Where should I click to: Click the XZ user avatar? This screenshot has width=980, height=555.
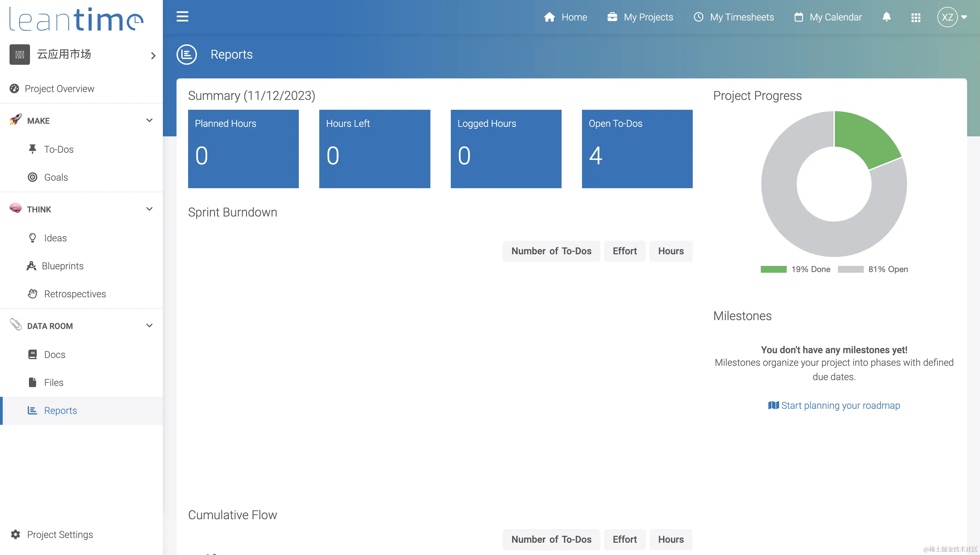[x=947, y=17]
